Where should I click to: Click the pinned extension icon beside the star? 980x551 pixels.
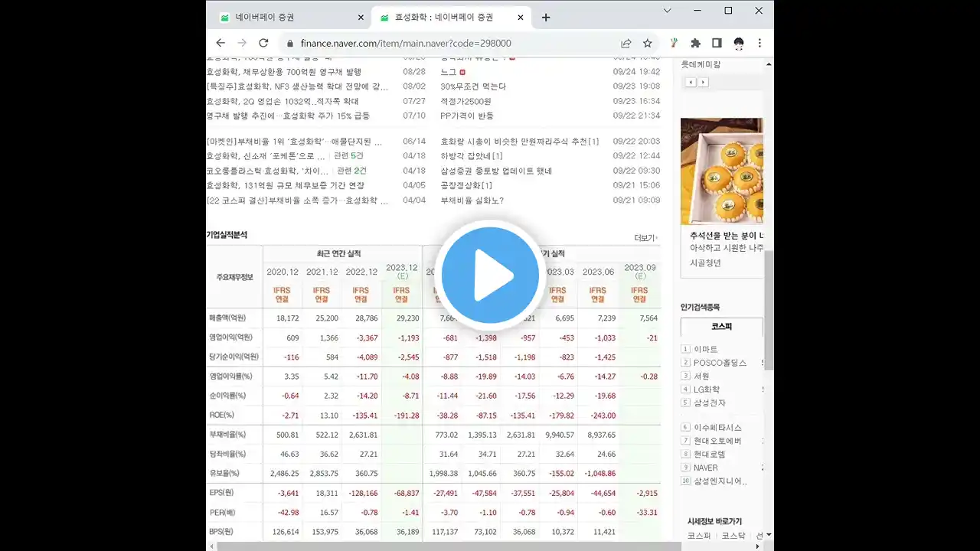point(674,43)
